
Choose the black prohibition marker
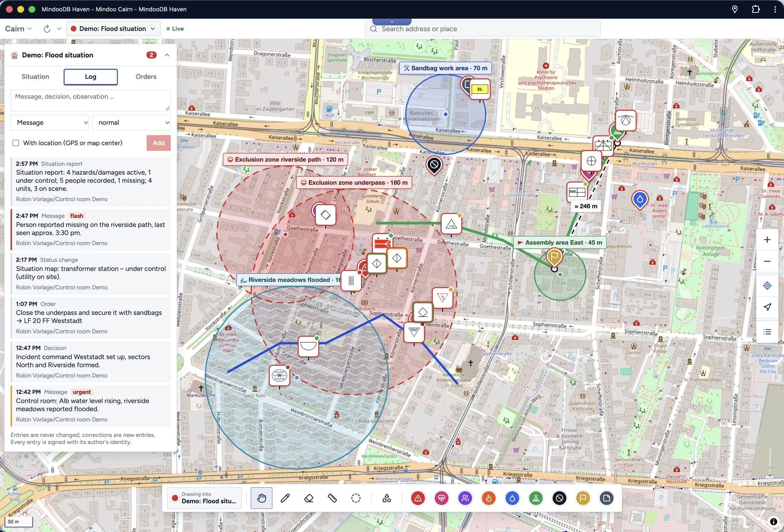click(559, 498)
